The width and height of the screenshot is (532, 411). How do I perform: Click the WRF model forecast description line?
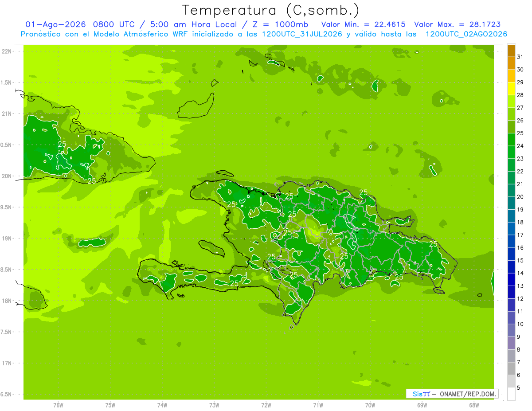264,34
